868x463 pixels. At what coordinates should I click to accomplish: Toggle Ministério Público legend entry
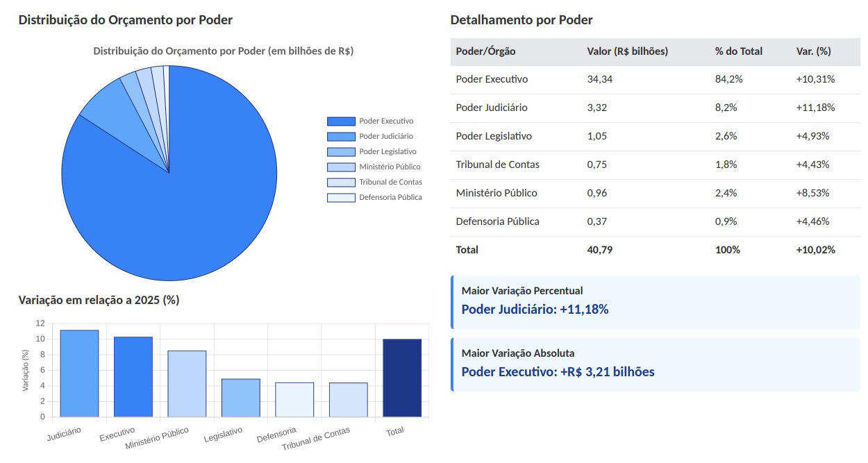click(390, 167)
